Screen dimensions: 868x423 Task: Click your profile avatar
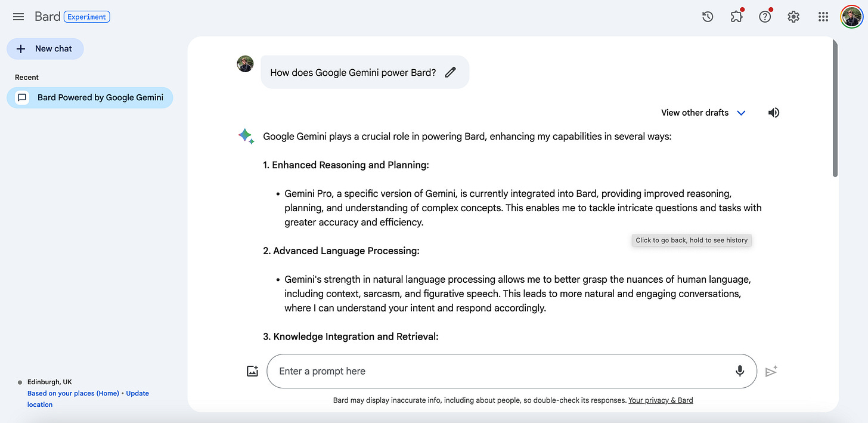pyautogui.click(x=851, y=16)
